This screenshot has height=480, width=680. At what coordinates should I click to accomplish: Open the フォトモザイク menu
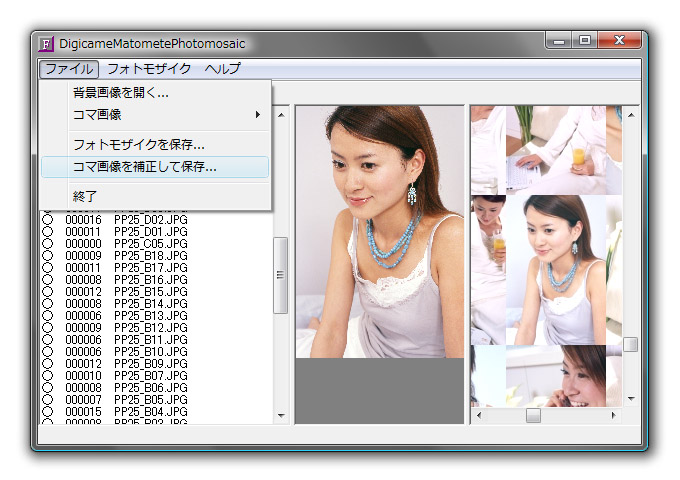149,69
